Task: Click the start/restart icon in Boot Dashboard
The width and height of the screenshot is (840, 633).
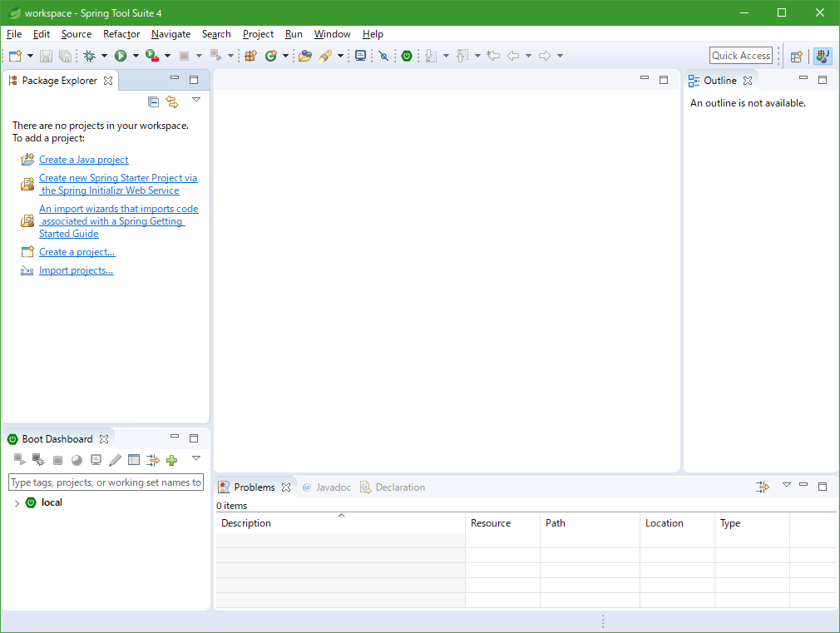Action: click(20, 460)
